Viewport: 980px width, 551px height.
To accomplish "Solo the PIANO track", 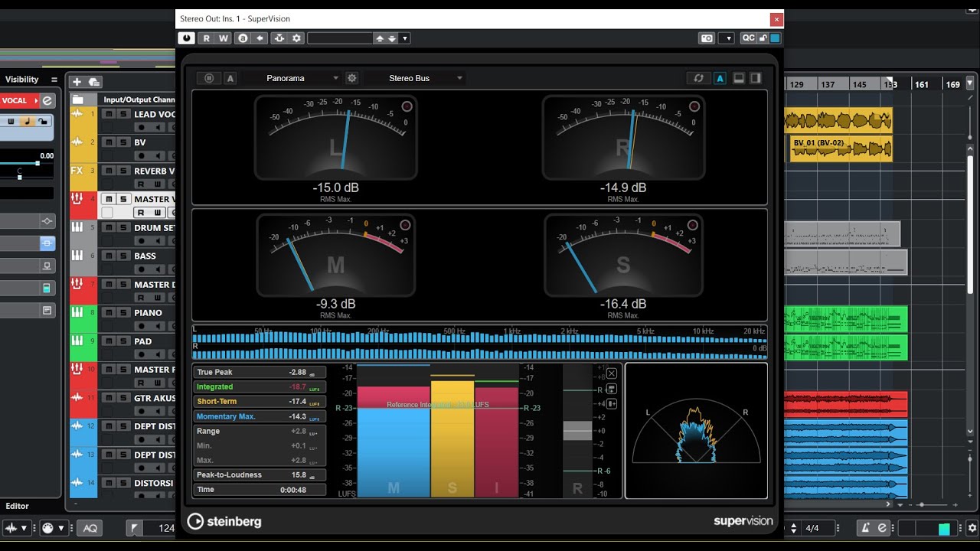I will 122,312.
